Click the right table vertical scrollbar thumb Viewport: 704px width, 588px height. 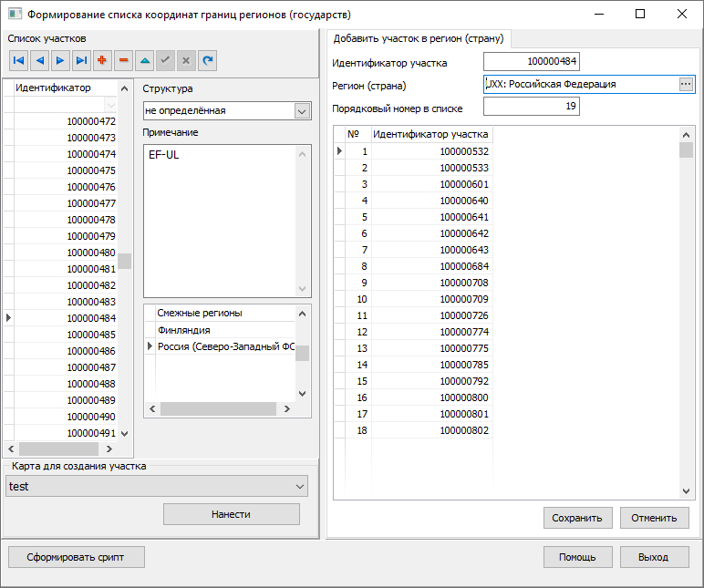click(x=686, y=150)
